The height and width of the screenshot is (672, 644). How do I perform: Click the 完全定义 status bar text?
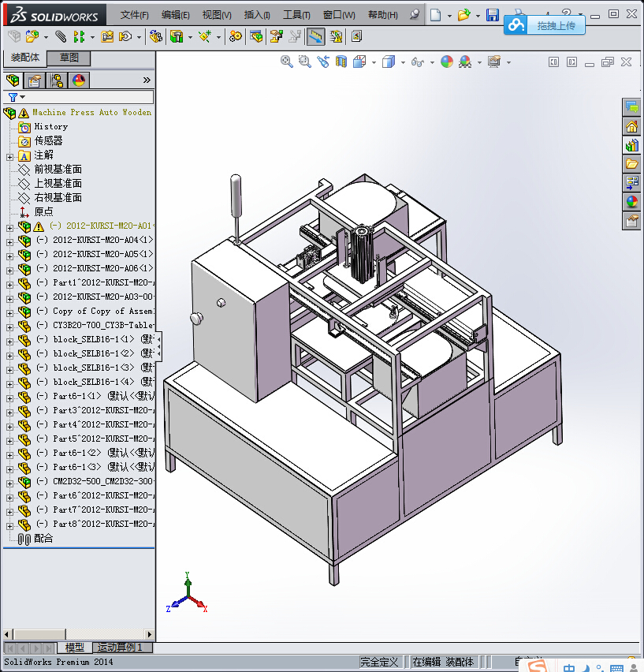[379, 663]
